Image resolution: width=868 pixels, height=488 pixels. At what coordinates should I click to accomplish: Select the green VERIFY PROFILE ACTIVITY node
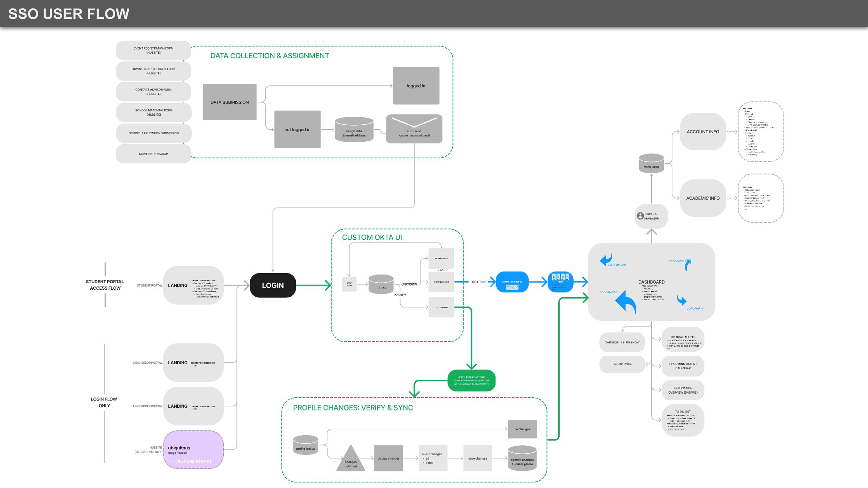click(x=471, y=380)
